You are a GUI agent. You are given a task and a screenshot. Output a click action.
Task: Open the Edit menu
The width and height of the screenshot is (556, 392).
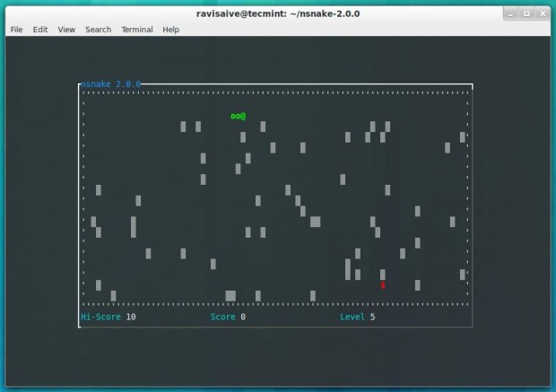(x=40, y=30)
